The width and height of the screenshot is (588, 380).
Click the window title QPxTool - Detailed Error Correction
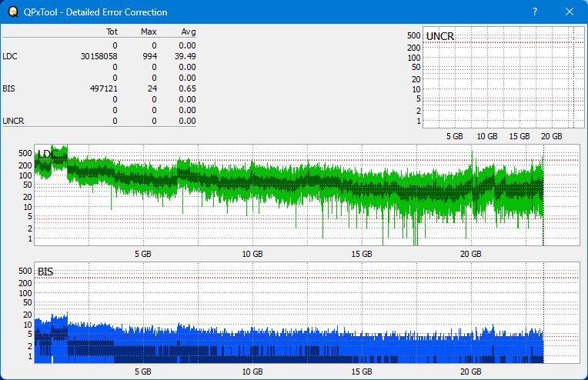coord(95,12)
